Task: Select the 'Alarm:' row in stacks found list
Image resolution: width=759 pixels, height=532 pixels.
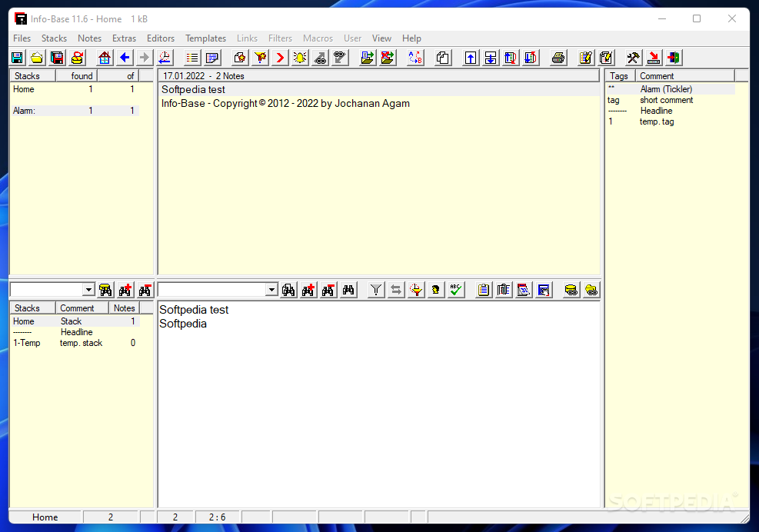Action: coord(75,111)
